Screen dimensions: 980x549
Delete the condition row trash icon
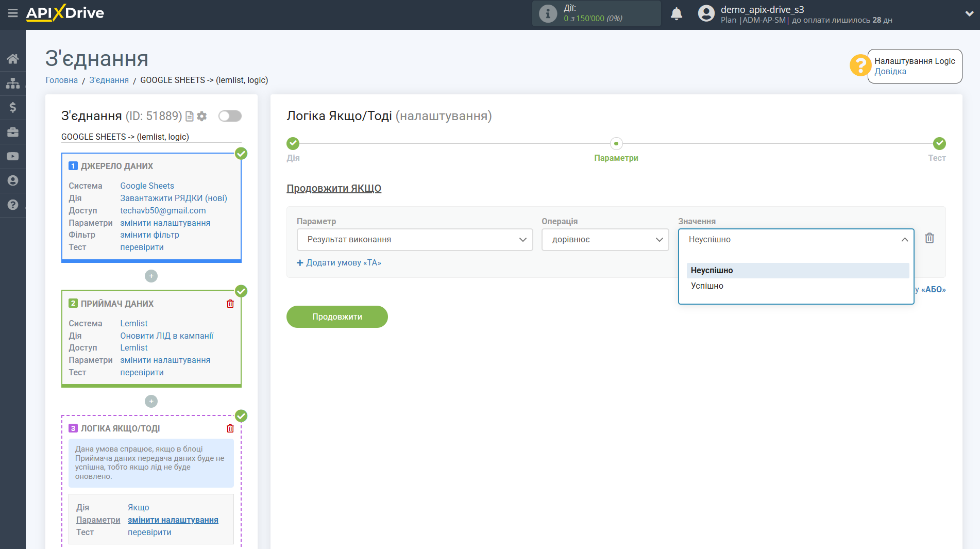pos(930,238)
